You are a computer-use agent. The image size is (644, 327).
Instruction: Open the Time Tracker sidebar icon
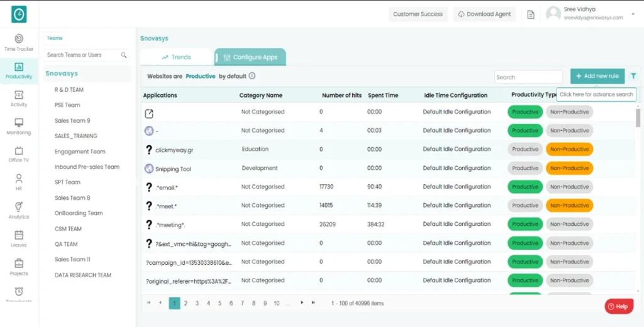[x=19, y=38]
